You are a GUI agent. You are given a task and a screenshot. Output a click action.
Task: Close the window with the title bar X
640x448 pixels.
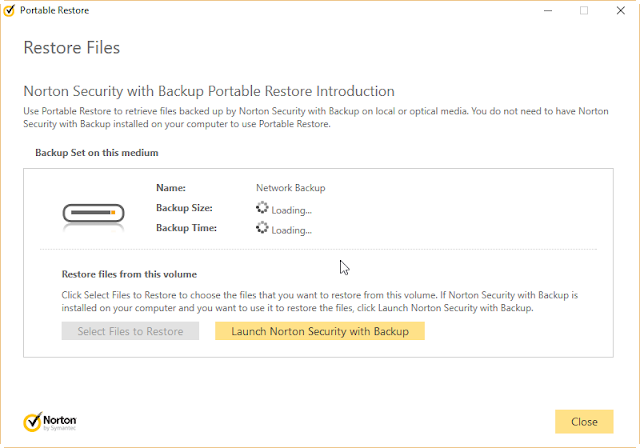coord(620,11)
